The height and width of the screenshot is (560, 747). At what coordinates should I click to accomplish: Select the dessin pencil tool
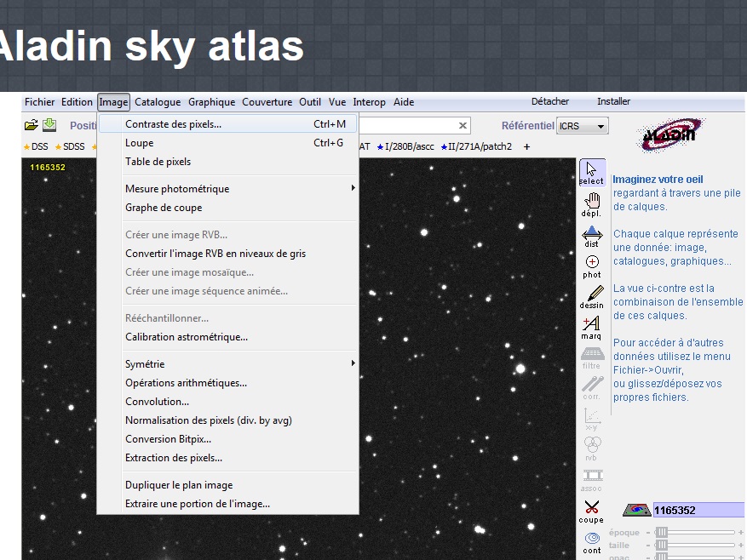592,297
